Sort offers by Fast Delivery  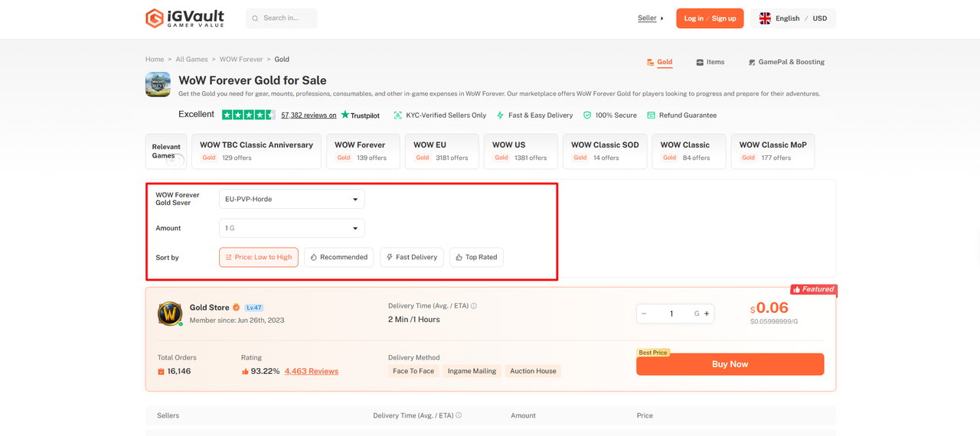[x=412, y=257]
